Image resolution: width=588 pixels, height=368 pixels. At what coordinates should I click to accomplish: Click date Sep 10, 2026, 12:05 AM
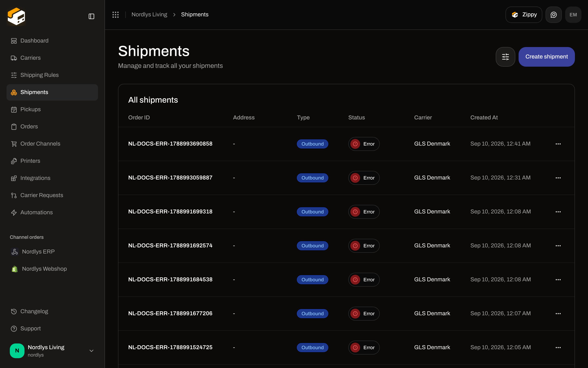(x=501, y=347)
